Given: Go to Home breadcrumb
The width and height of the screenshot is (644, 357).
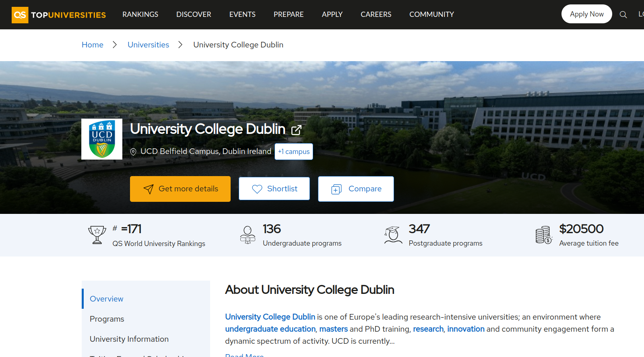Looking at the screenshot, I should [93, 45].
